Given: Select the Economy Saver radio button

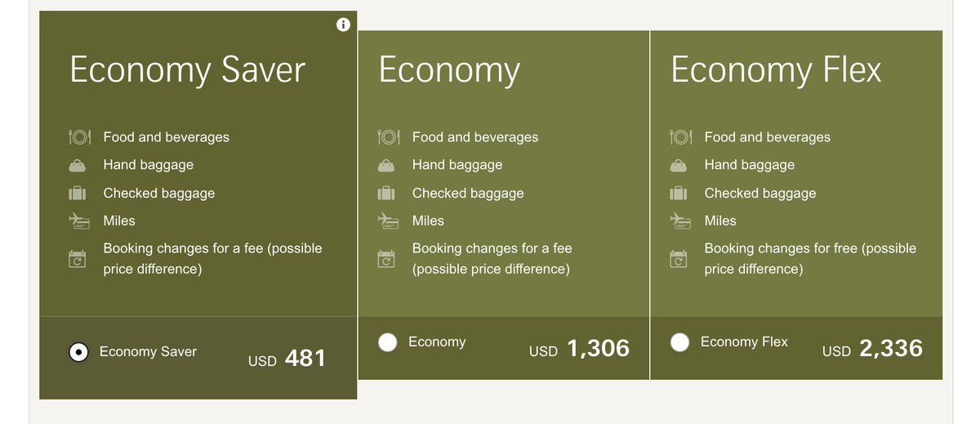Looking at the screenshot, I should [x=78, y=352].
